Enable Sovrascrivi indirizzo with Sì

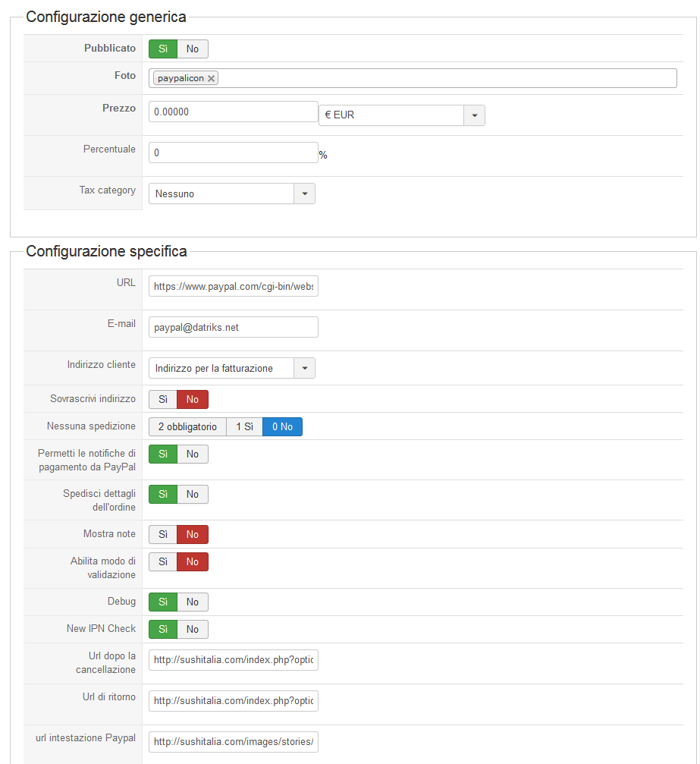[x=163, y=400]
